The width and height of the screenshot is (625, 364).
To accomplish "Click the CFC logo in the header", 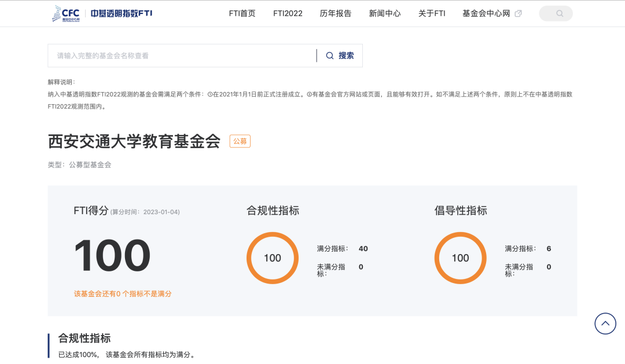I will (x=65, y=13).
